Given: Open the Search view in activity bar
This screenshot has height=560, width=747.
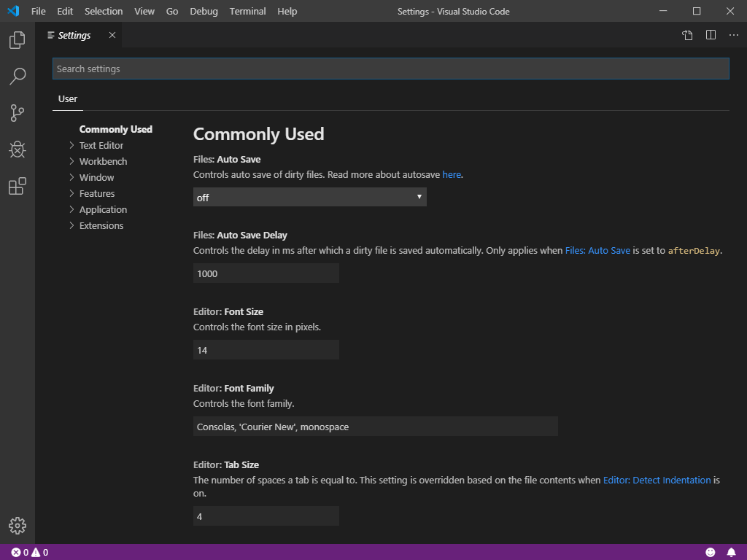Looking at the screenshot, I should click(18, 76).
